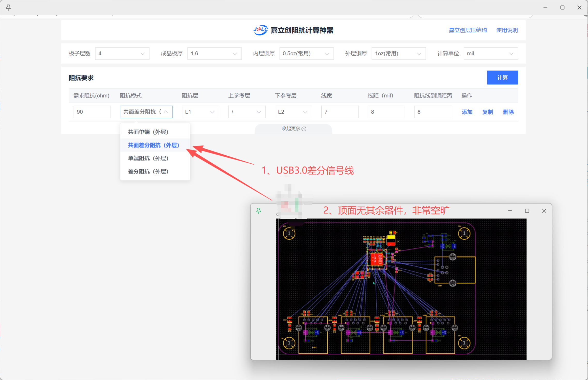Close the PCB preview window

click(x=544, y=211)
